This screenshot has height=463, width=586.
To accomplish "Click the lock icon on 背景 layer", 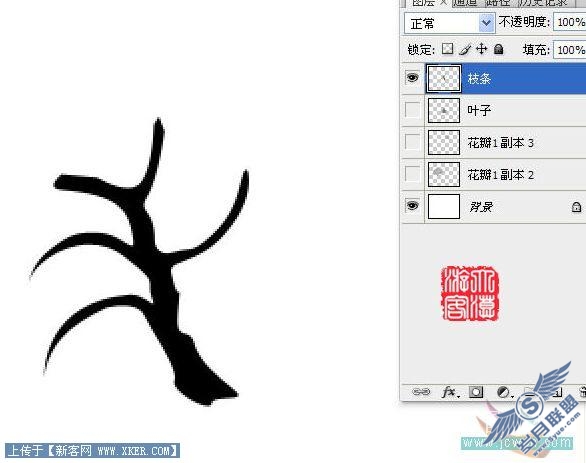I will 576,207.
